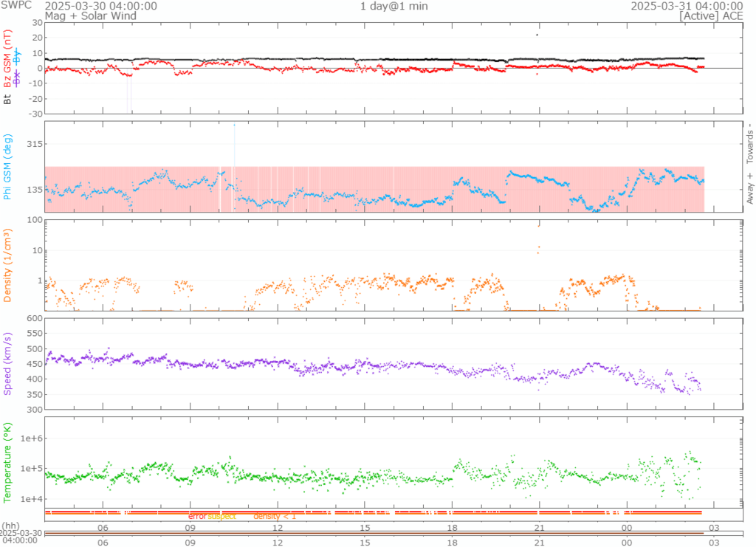This screenshot has height=547, width=756.
Task: Click the orange 'density < 1' flag legend
Action: [274, 516]
